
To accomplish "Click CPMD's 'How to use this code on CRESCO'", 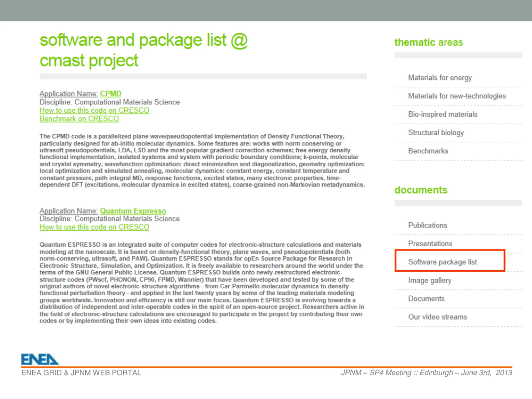I will [x=94, y=110].
